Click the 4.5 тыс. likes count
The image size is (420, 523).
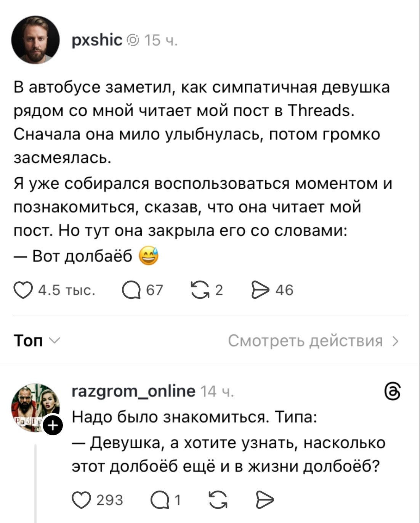[x=67, y=290]
